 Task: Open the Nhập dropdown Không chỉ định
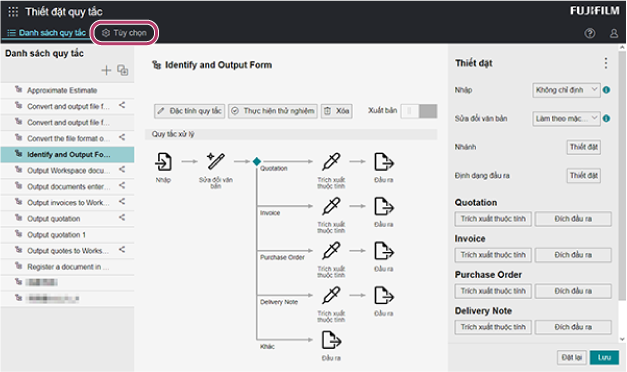(x=566, y=90)
